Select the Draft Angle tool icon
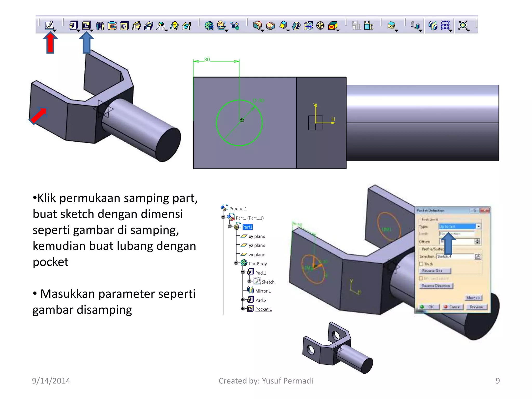The image size is (532, 399). coord(283,25)
